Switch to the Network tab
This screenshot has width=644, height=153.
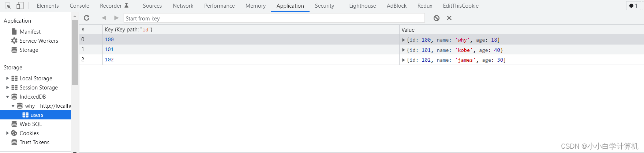183,6
